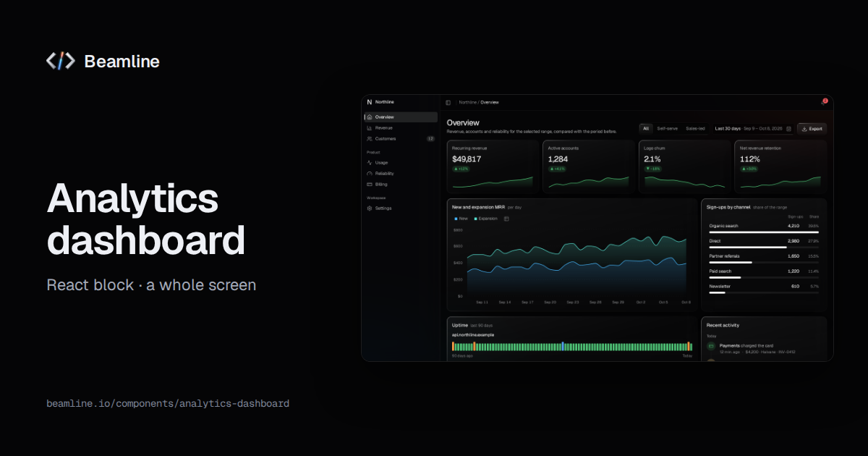Click the Direct 2,980 sign-ups value
The height and width of the screenshot is (456, 868).
(x=793, y=241)
